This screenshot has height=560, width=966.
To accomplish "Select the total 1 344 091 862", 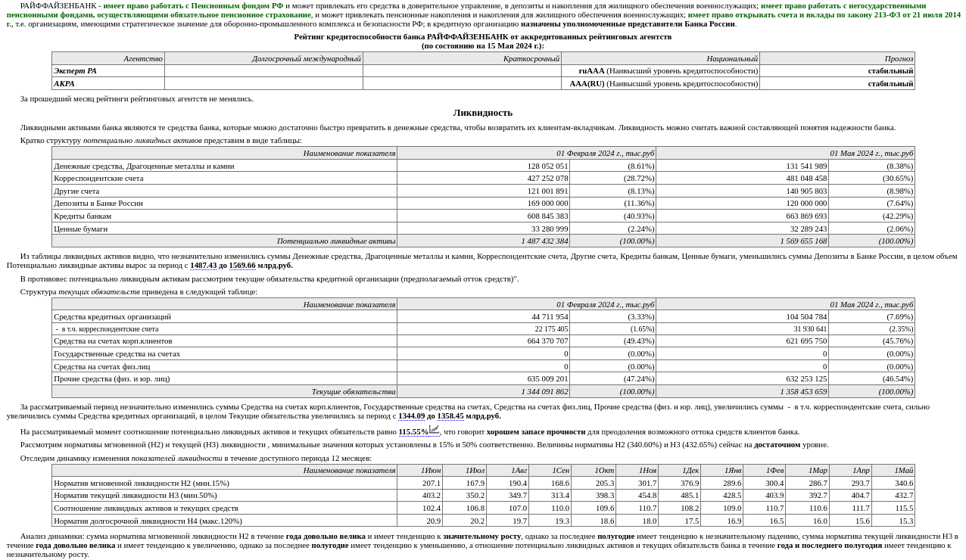I will pyautogui.click(x=544, y=391).
